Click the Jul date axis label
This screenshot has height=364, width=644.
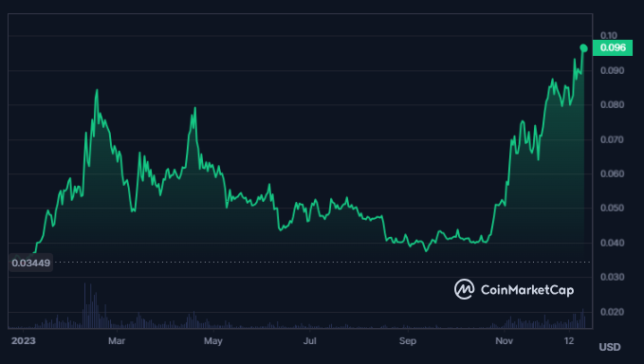[310, 340]
